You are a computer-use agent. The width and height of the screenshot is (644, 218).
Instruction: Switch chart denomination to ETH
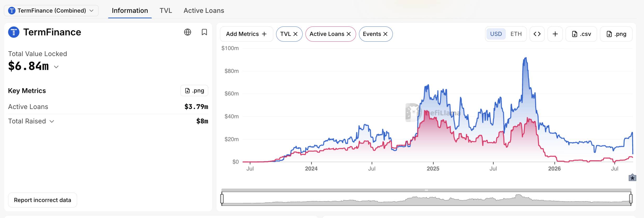(516, 34)
